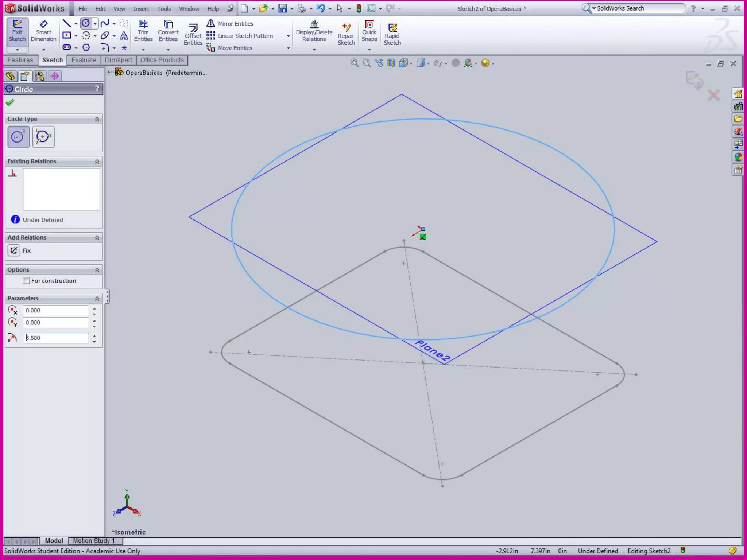This screenshot has height=560, width=747.
Task: Select the Spline sketch tool
Action: (105, 24)
